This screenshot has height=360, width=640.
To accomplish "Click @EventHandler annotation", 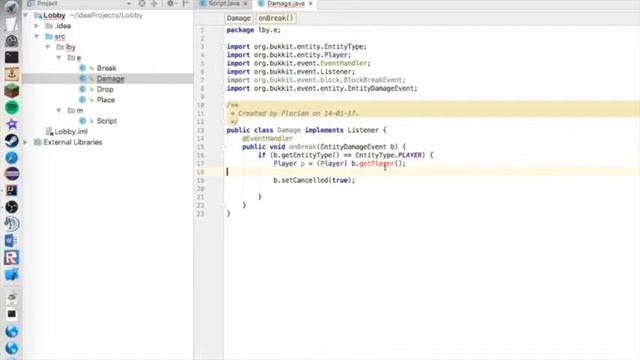I will click(x=267, y=139).
